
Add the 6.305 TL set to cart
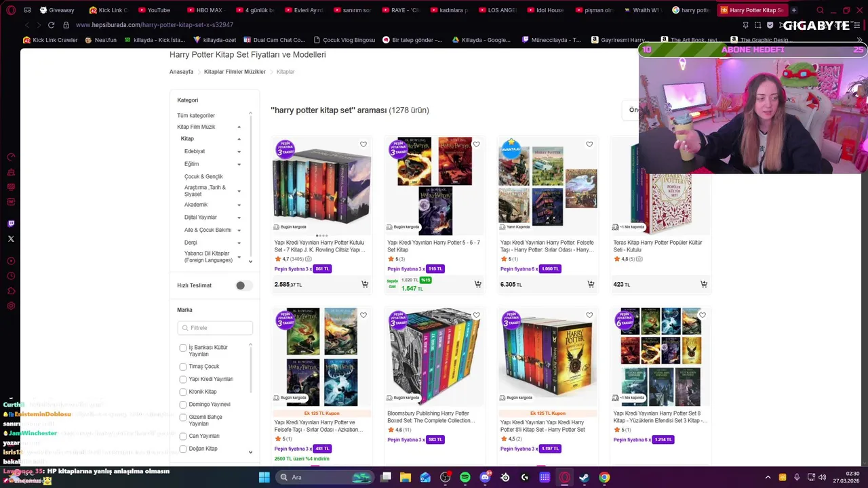591,284
